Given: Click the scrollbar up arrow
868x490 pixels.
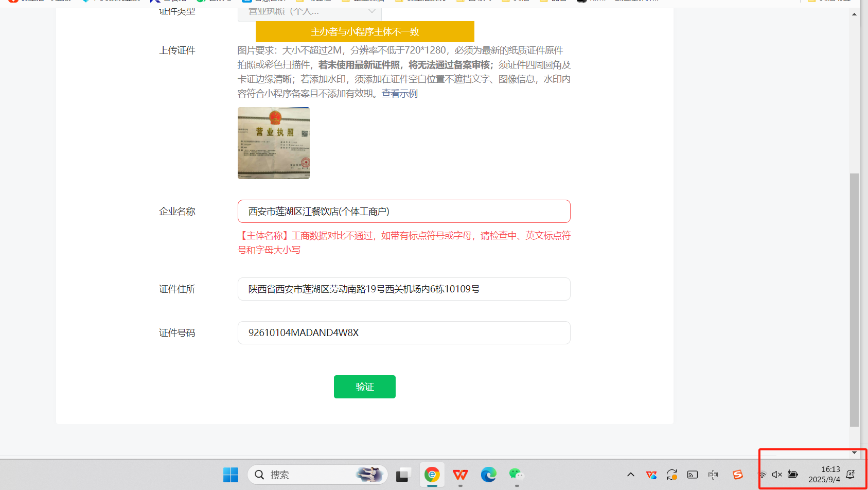Looking at the screenshot, I should click(854, 14).
